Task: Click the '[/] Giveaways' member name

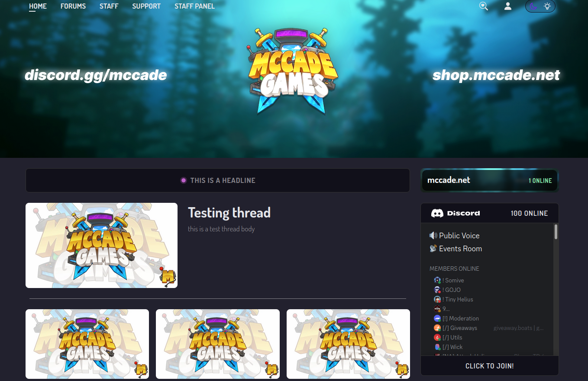Action: (460, 328)
